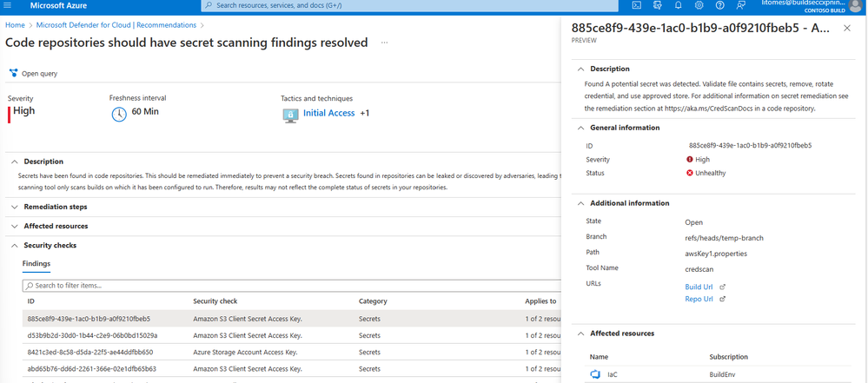Click the refs/heads/temp-branch value
This screenshot has width=868, height=383.
pos(724,238)
